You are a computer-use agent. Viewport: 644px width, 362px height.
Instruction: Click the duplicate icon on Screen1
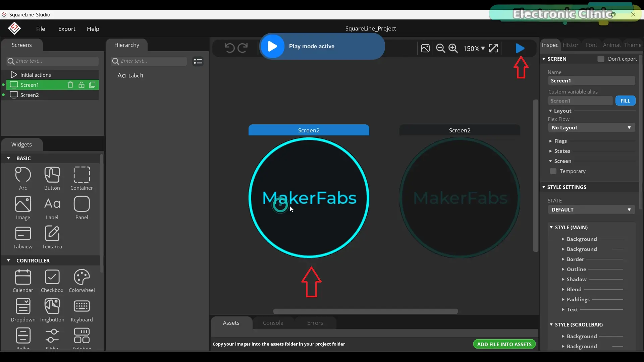point(92,85)
